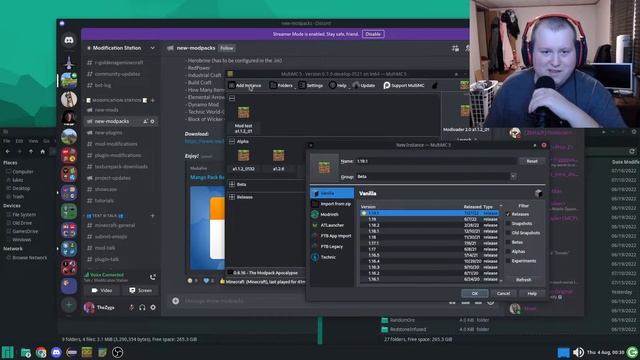Select FTB Legacy source
The height and width of the screenshot is (360, 640).
click(332, 246)
